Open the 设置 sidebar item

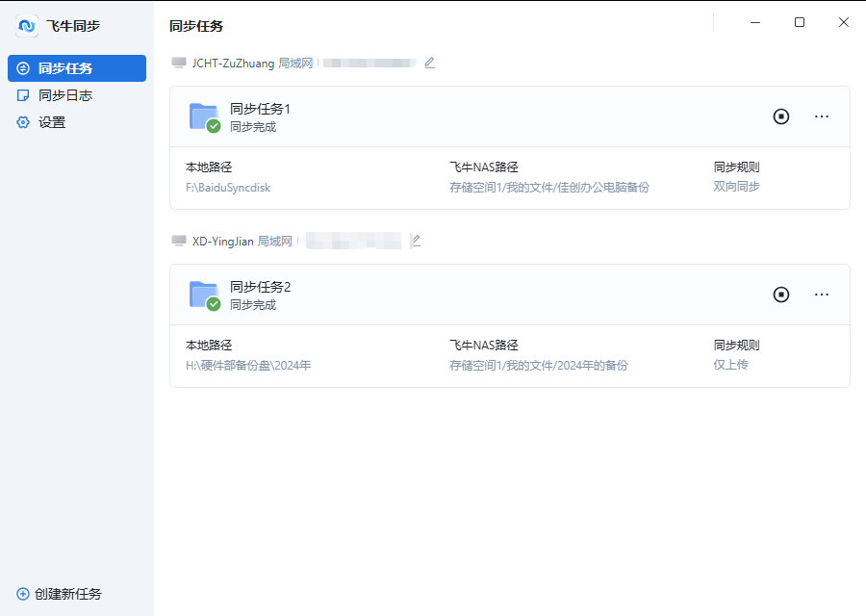[77, 122]
